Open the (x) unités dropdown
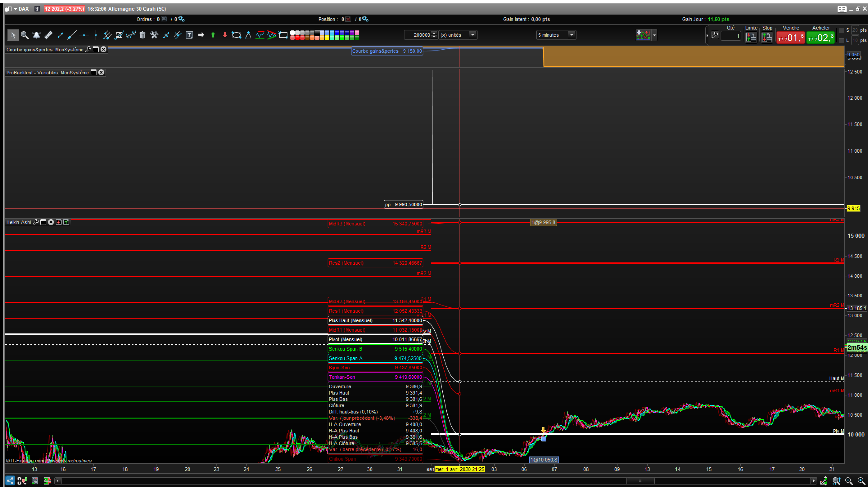The width and height of the screenshot is (868, 487). pos(472,35)
